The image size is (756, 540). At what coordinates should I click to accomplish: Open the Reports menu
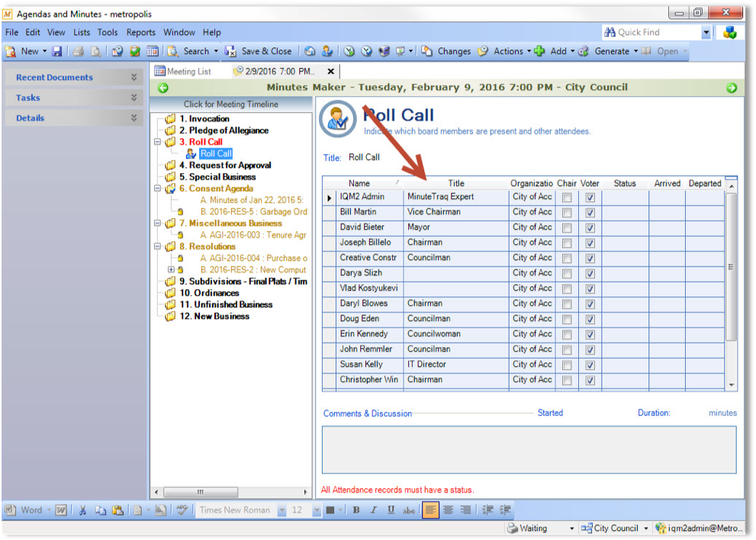(141, 32)
